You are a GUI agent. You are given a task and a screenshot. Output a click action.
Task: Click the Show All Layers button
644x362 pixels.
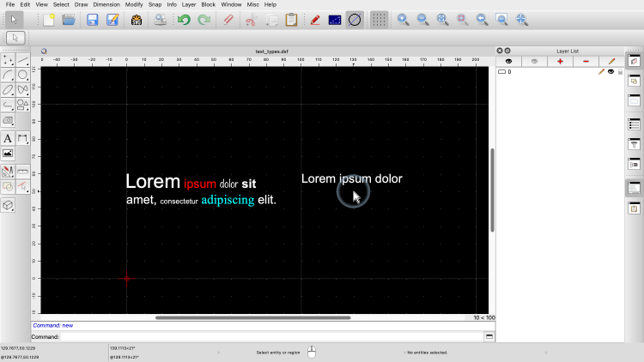(x=508, y=61)
